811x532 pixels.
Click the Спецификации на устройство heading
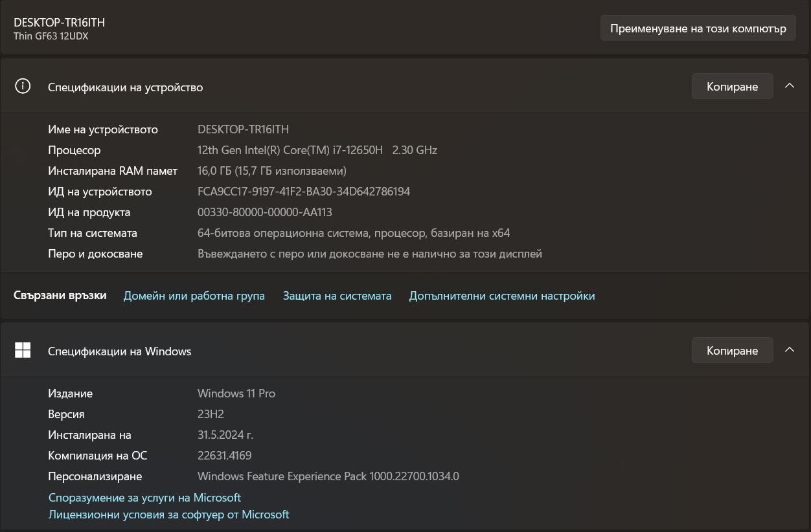(x=125, y=87)
